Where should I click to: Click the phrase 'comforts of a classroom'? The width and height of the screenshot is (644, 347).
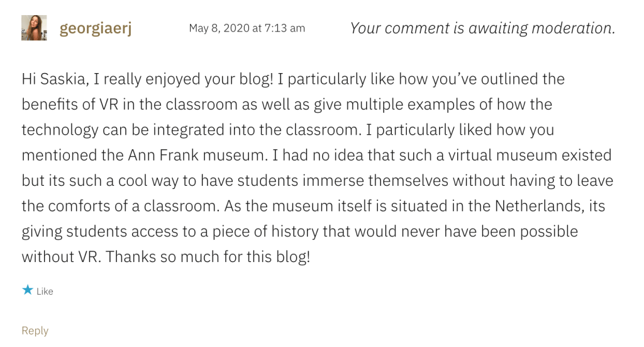[x=119, y=206]
